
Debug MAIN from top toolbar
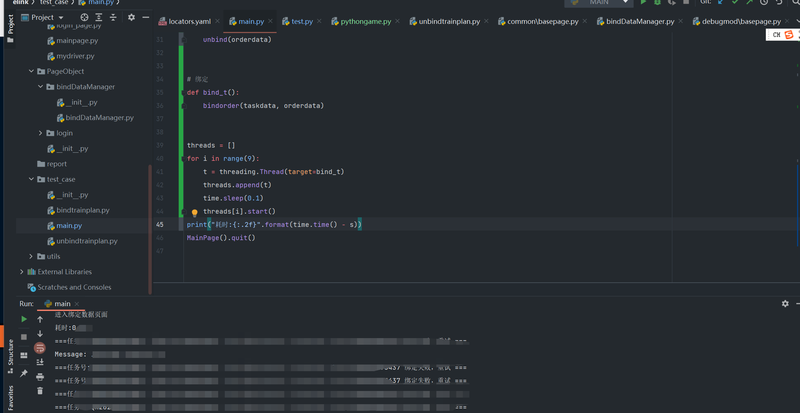[x=657, y=3]
